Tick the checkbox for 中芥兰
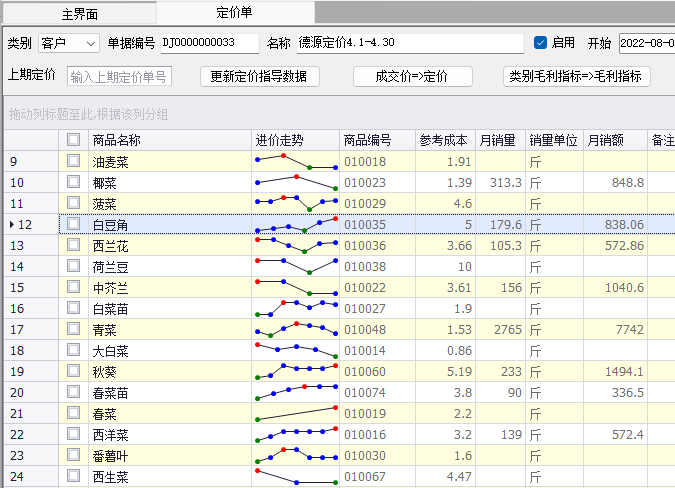Viewport: 675px width, 488px height. (74, 287)
